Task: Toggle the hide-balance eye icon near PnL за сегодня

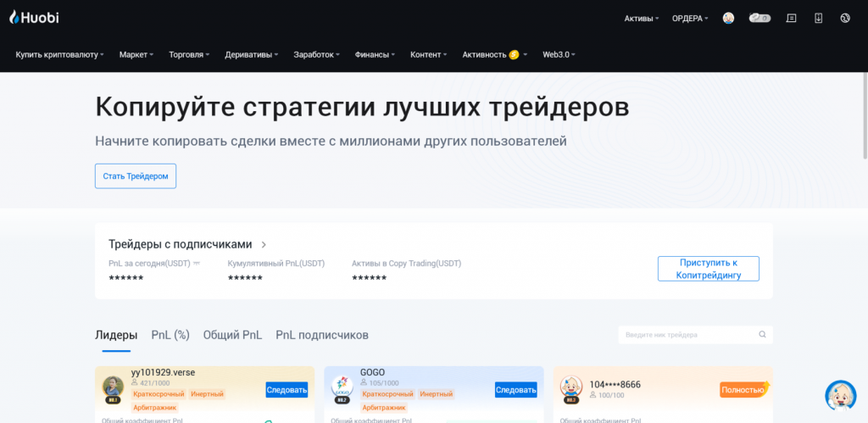Action: point(196,264)
